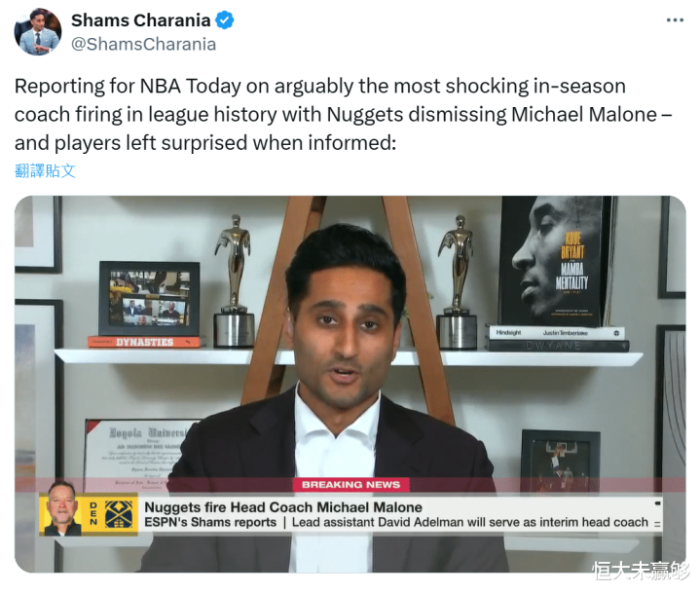Open Shams Charania's profile avatar
The height and width of the screenshot is (593, 700).
click(38, 32)
